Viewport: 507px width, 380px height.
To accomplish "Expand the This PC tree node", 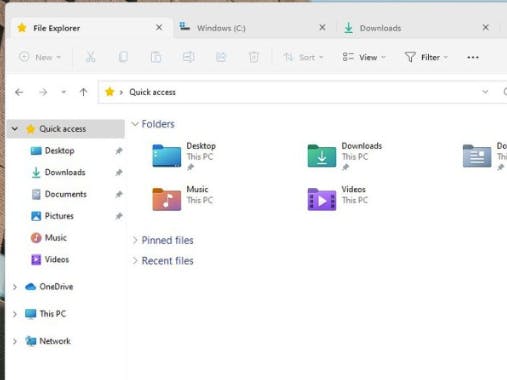I will pyautogui.click(x=15, y=314).
